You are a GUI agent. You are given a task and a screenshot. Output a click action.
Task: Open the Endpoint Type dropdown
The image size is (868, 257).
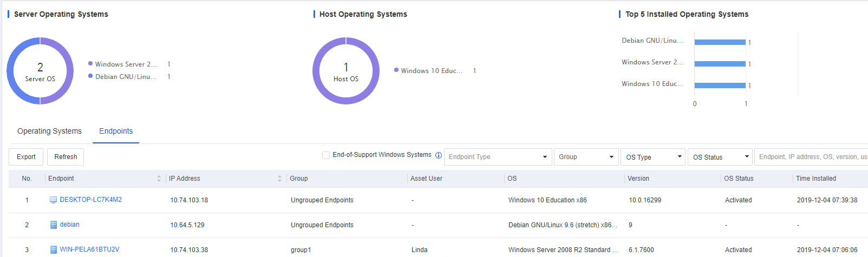(x=498, y=157)
